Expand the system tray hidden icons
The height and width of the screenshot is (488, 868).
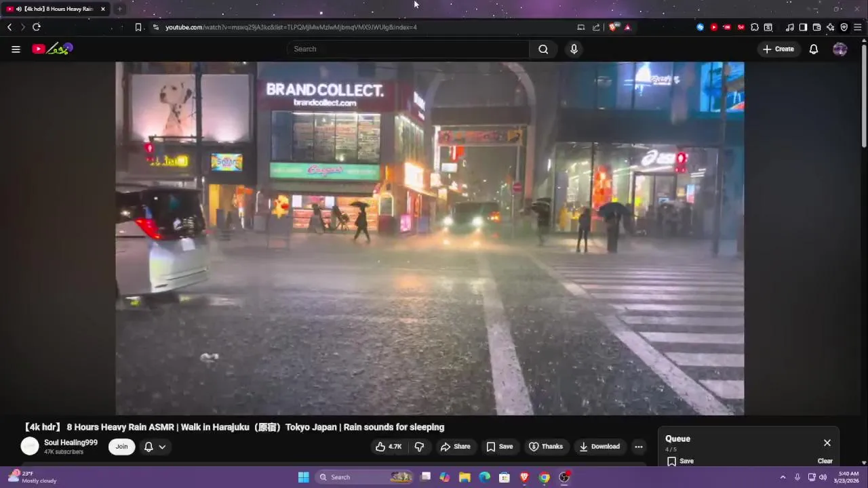(783, 477)
